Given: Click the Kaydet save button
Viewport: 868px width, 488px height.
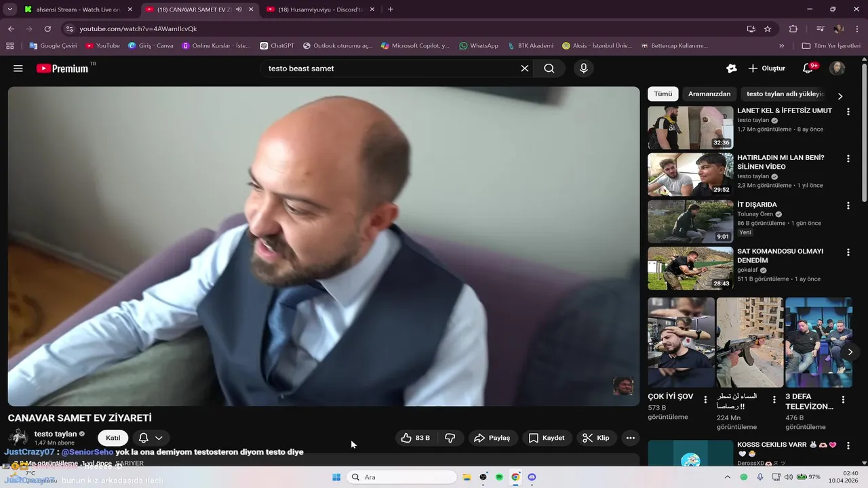Looking at the screenshot, I should pos(547,438).
